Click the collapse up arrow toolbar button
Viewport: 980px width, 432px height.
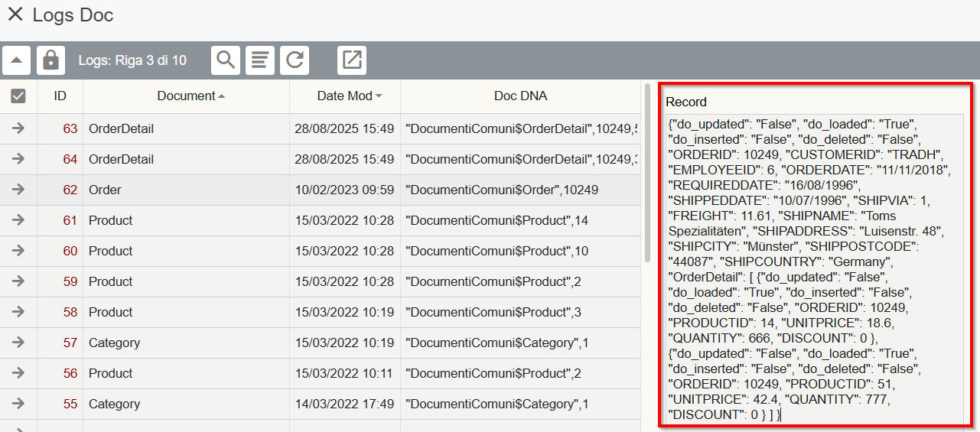coord(16,60)
